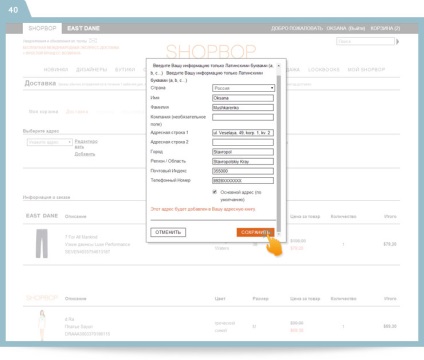This screenshot has height=360, width=424.
Task: Click the 'Почтовый Индекс' postal code field
Action: 243,171
